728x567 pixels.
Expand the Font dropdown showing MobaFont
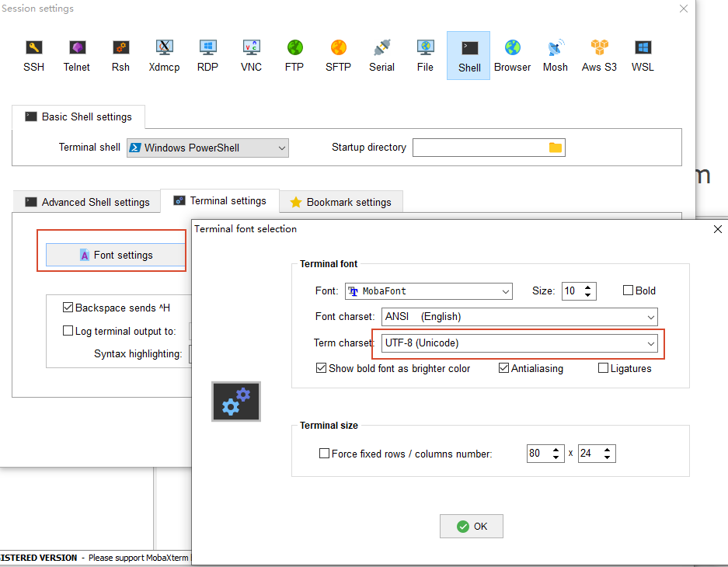click(429, 291)
